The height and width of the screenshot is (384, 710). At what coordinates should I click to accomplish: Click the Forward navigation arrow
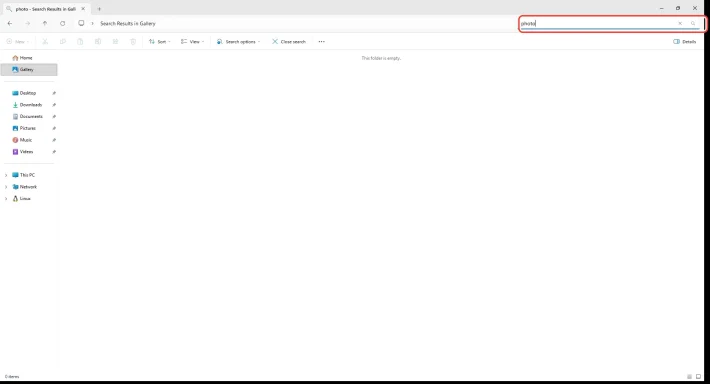pos(28,24)
